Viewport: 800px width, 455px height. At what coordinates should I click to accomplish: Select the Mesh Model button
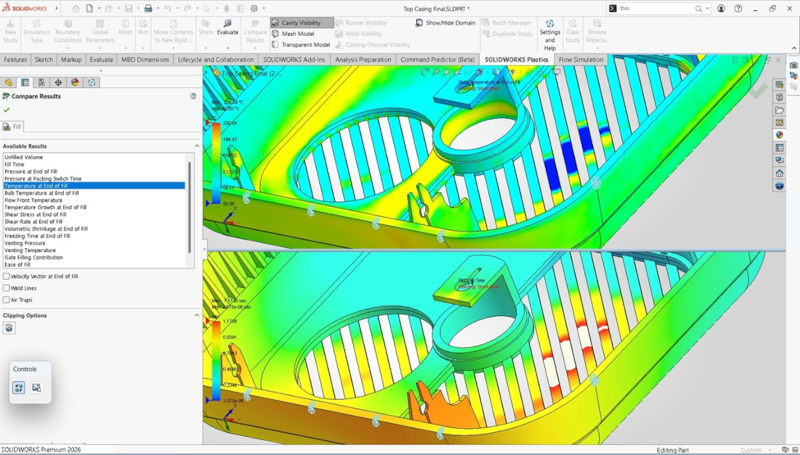298,34
